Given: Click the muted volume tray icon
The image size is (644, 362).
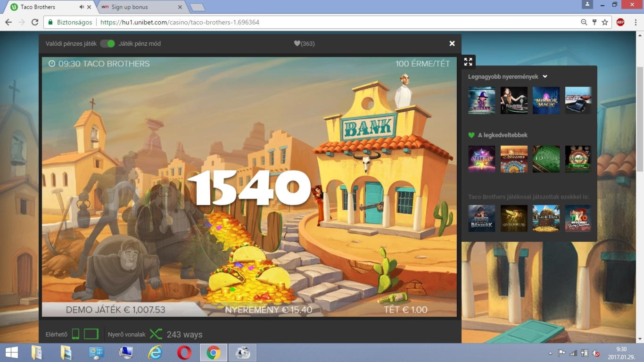Looking at the screenshot, I should tap(596, 353).
